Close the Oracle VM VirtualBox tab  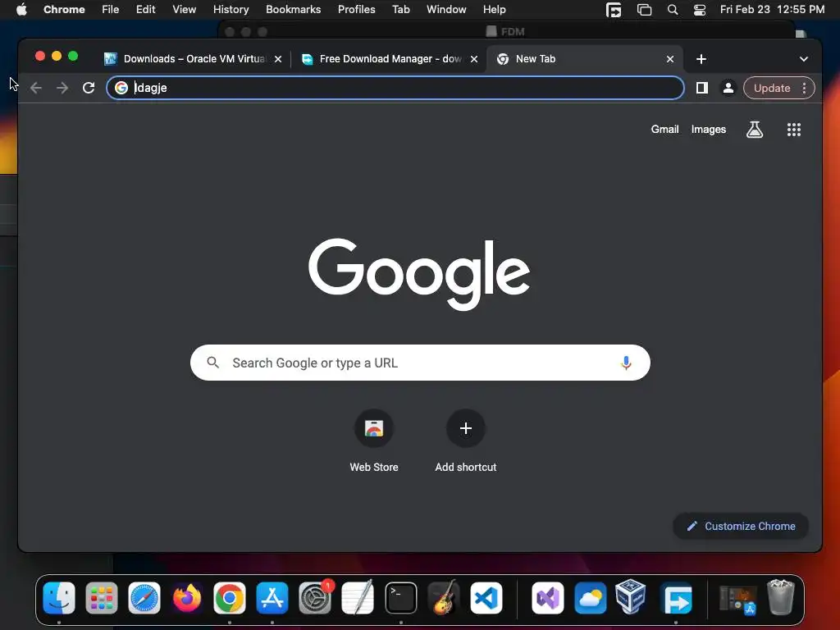click(x=278, y=59)
